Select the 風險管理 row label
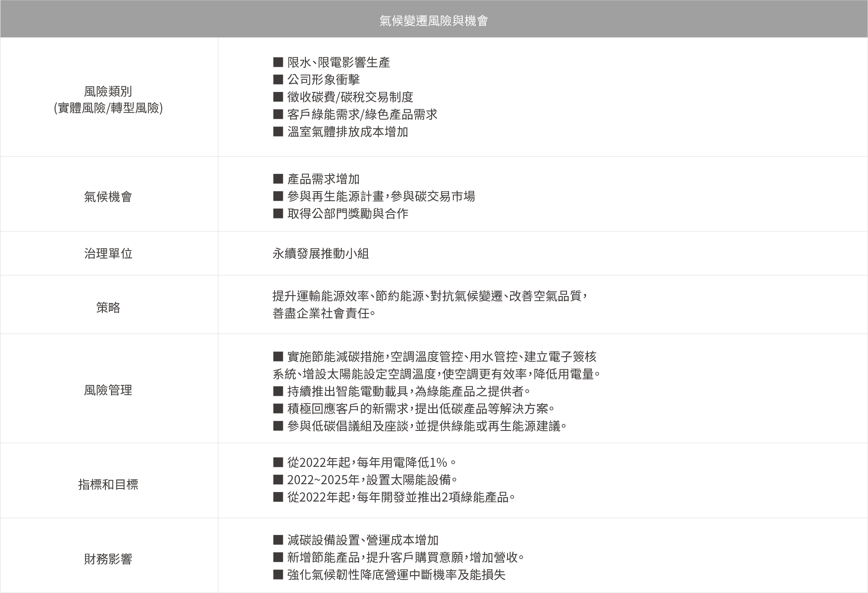This screenshot has width=868, height=593. (108, 390)
